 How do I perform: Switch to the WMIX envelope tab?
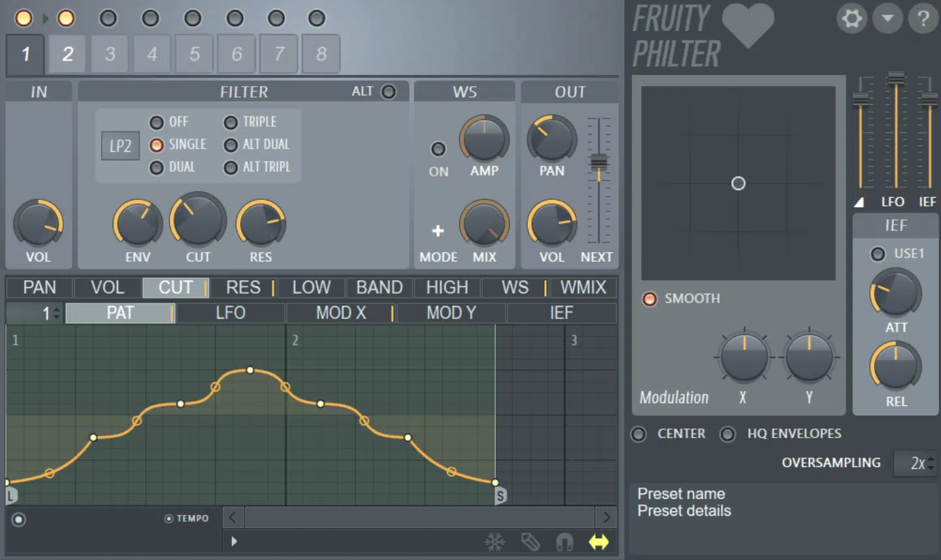click(x=583, y=287)
